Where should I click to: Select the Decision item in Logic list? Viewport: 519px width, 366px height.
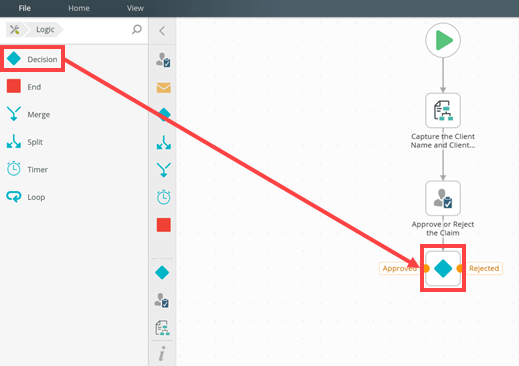tap(32, 59)
